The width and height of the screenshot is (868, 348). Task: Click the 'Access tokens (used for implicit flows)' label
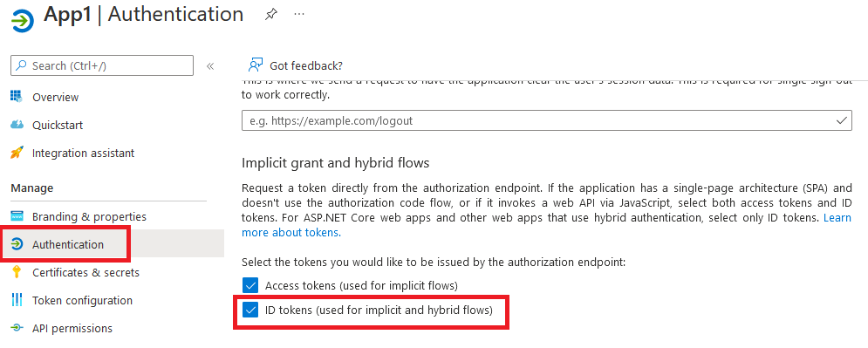(x=361, y=285)
